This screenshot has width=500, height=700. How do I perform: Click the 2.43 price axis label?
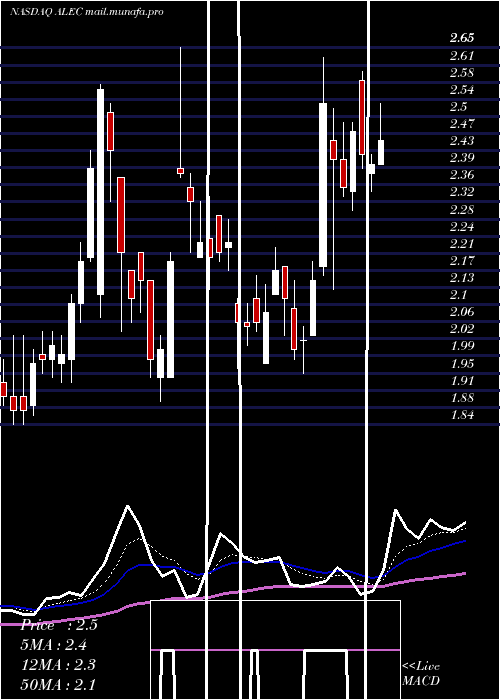462,140
